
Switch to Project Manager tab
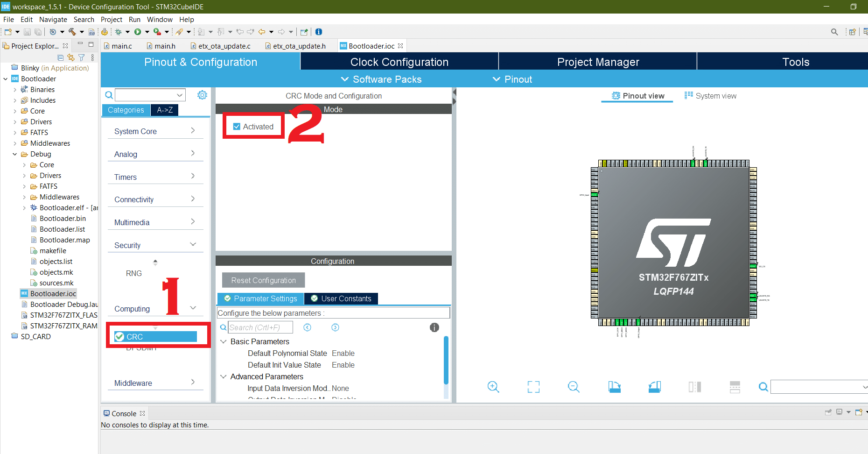pos(598,62)
